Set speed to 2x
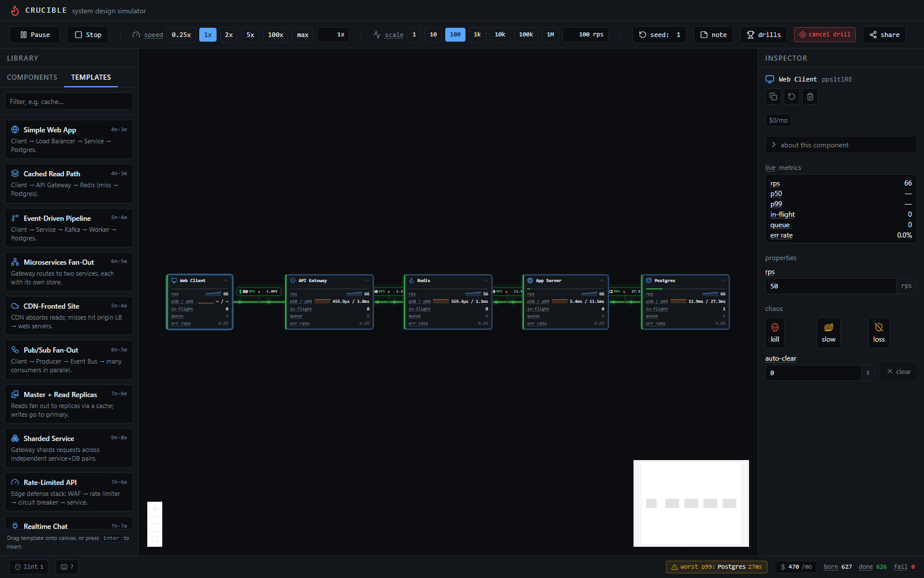This screenshot has height=578, width=924. click(229, 35)
